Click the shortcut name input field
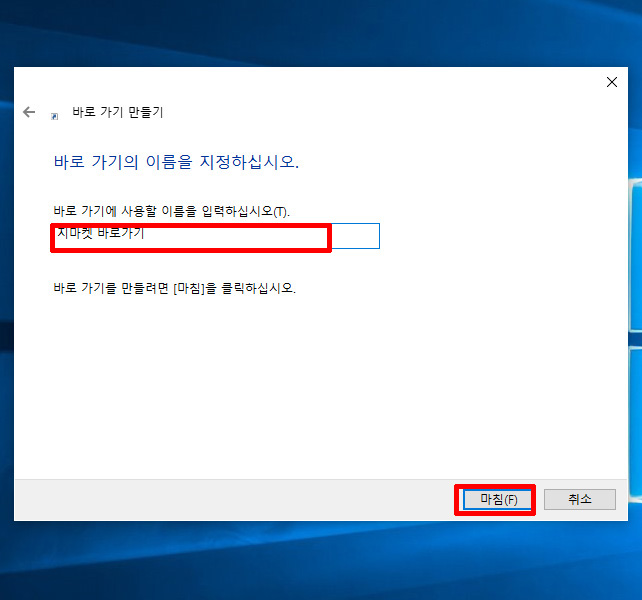The height and width of the screenshot is (600, 642). click(216, 236)
